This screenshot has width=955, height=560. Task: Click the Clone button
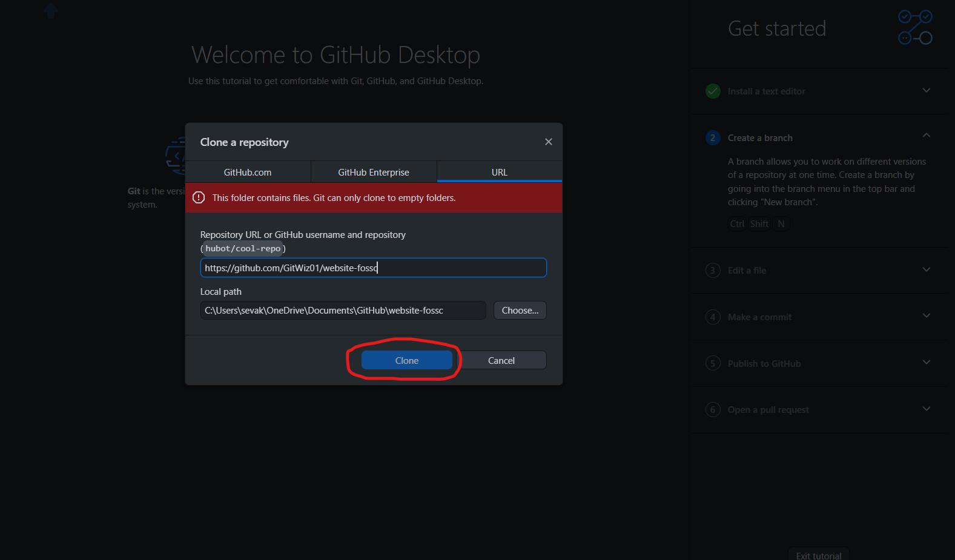pos(407,360)
